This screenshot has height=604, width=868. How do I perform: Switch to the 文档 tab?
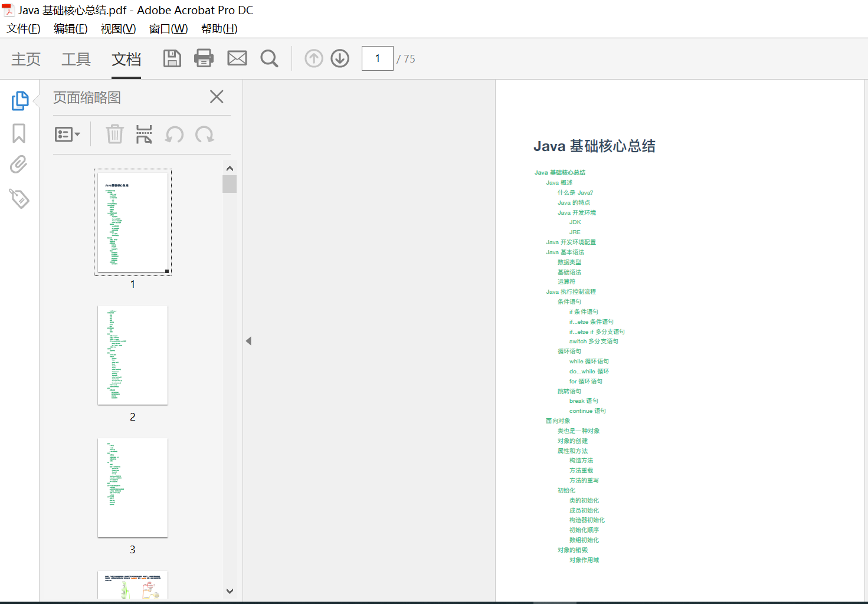[x=126, y=59]
